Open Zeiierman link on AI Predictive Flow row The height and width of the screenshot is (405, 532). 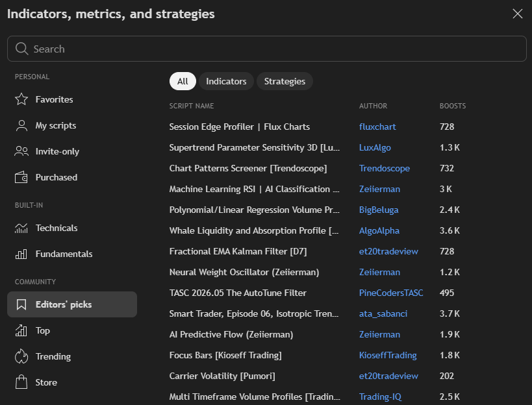(x=379, y=334)
